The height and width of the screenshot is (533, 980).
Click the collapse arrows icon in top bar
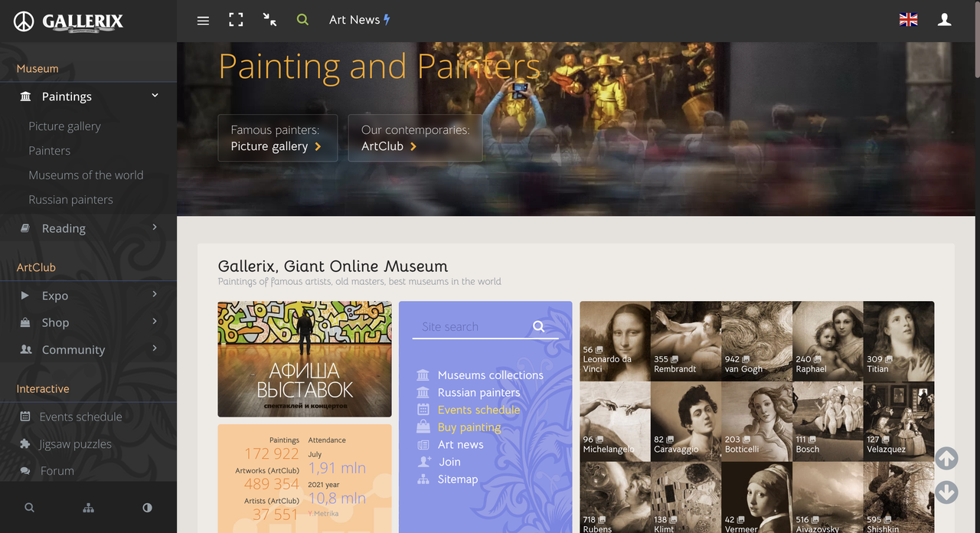269,20
